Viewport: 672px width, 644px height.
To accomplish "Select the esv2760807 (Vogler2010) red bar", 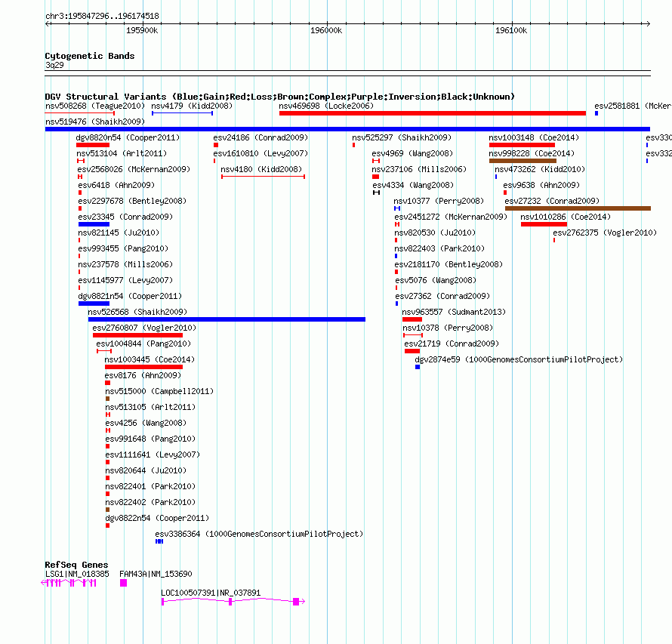I will [137, 335].
